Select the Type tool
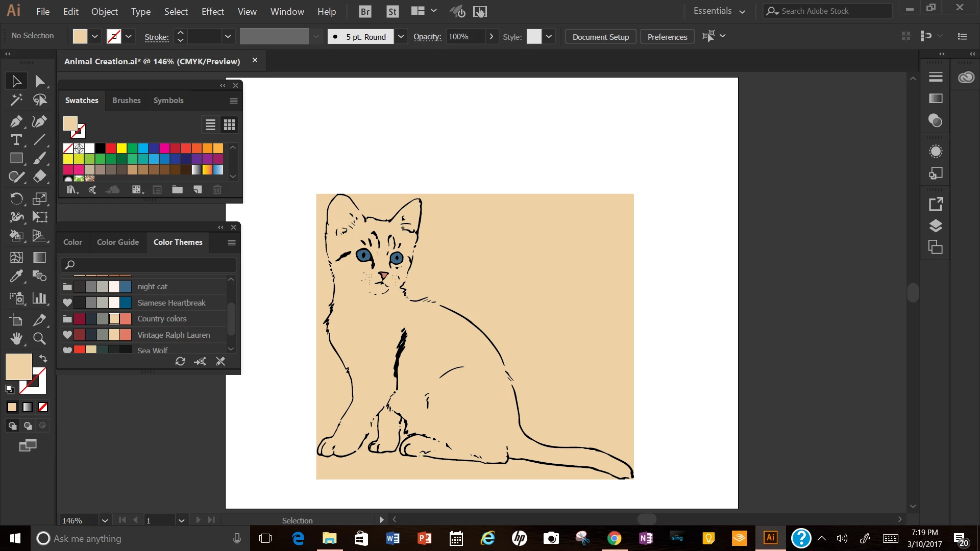The width and height of the screenshot is (980, 551). (x=16, y=140)
